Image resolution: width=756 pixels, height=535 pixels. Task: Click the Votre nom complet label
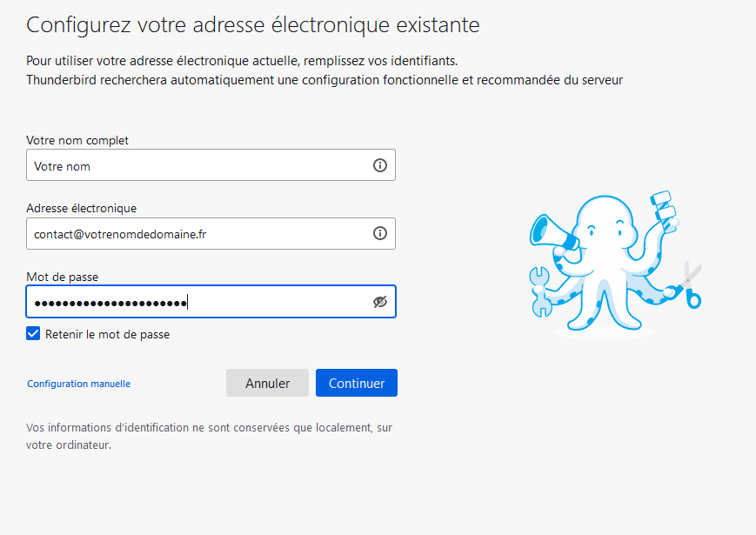point(77,140)
